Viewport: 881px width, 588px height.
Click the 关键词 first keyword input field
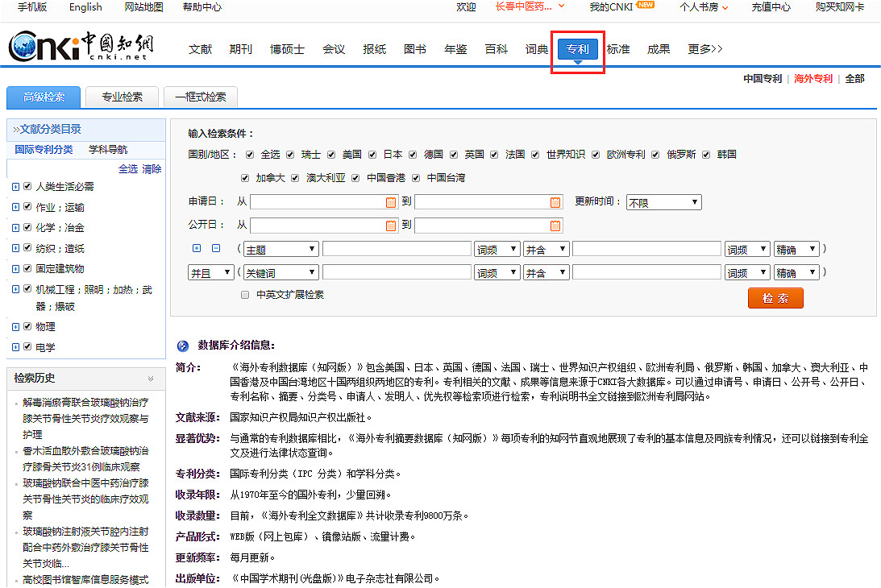(x=397, y=272)
